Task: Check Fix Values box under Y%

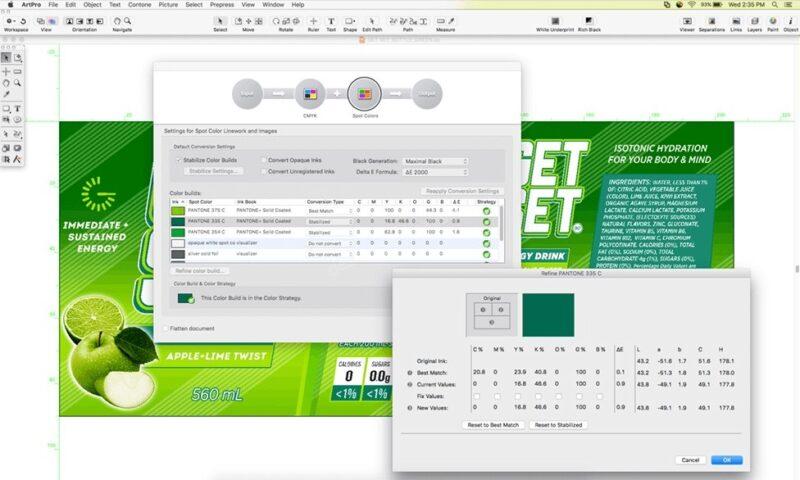Action: click(518, 396)
